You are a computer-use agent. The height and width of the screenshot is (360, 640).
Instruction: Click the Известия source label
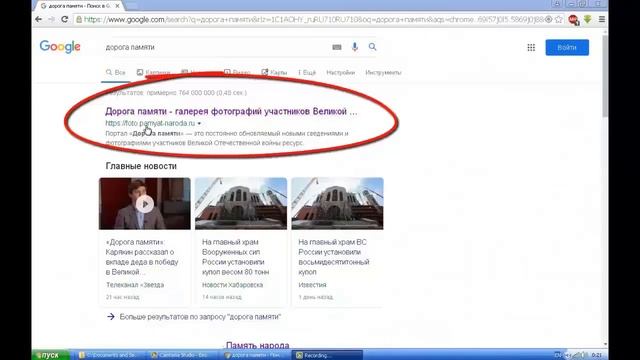[312, 285]
